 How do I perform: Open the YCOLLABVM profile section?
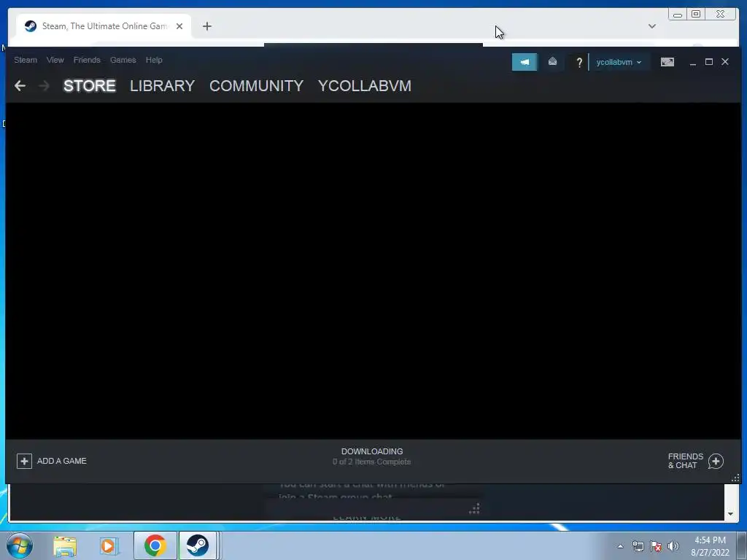coord(365,86)
